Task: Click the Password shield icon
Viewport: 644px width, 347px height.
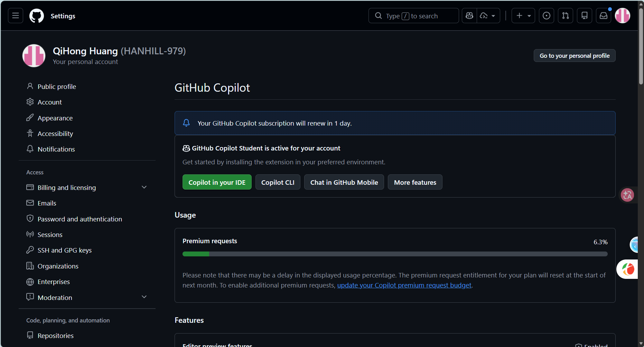Action: 30,219
